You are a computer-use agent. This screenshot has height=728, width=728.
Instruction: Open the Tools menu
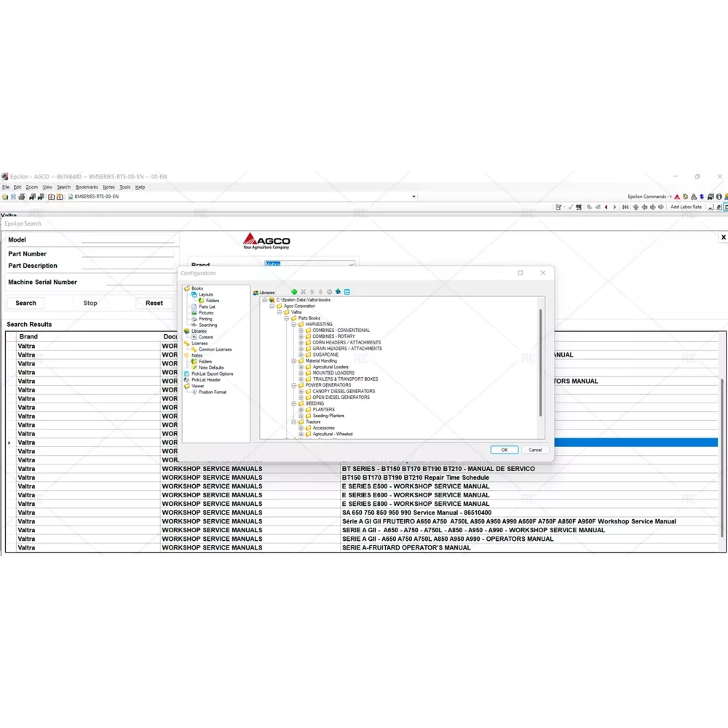pos(124,187)
